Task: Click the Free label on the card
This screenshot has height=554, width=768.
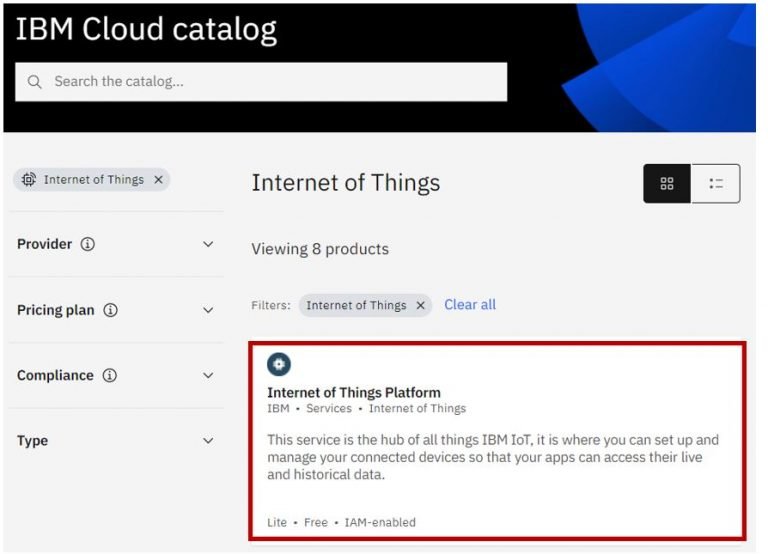Action: coord(316,522)
